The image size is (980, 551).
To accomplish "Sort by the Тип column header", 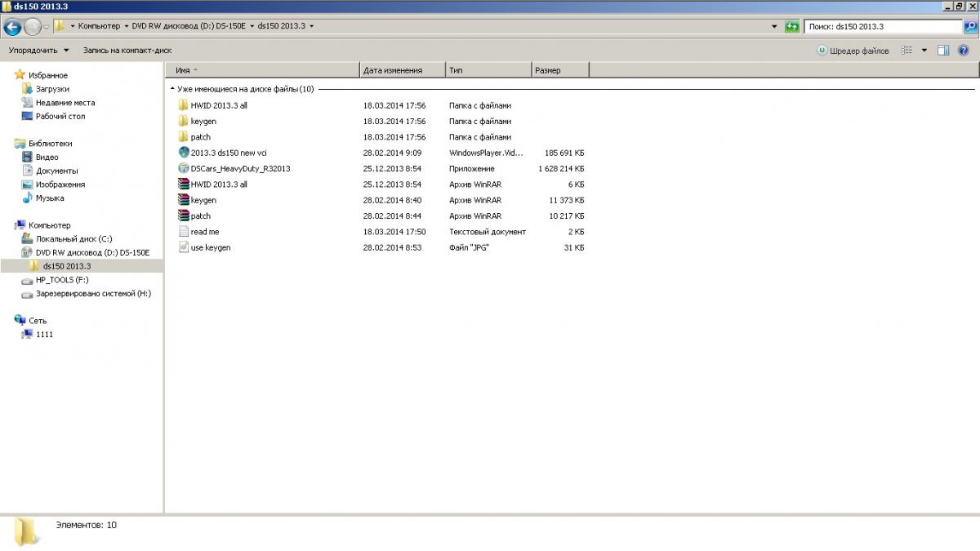I will [488, 70].
